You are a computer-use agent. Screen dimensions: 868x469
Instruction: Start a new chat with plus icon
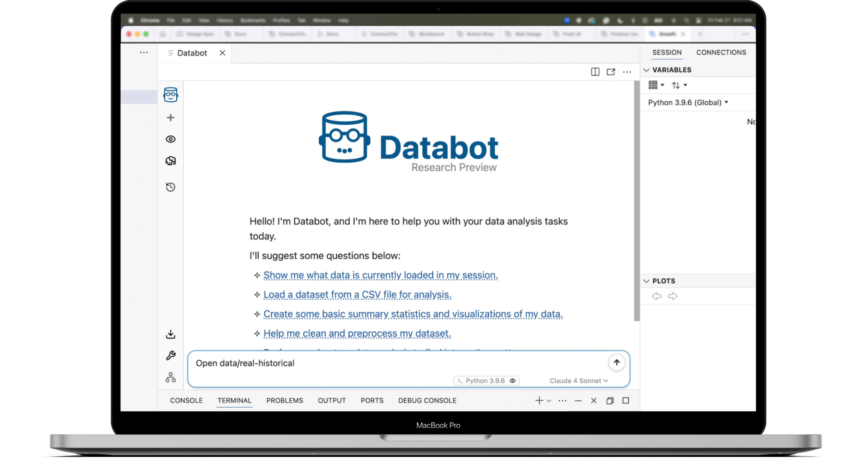point(170,118)
